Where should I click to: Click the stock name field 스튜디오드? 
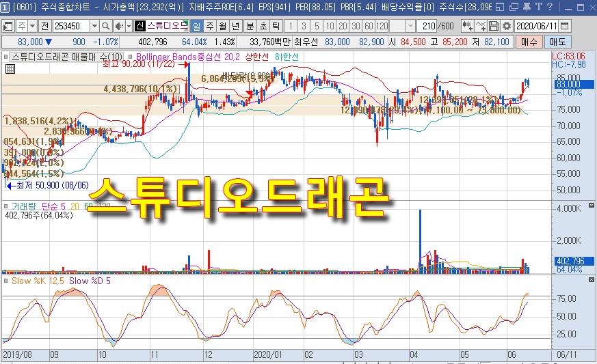[167, 26]
